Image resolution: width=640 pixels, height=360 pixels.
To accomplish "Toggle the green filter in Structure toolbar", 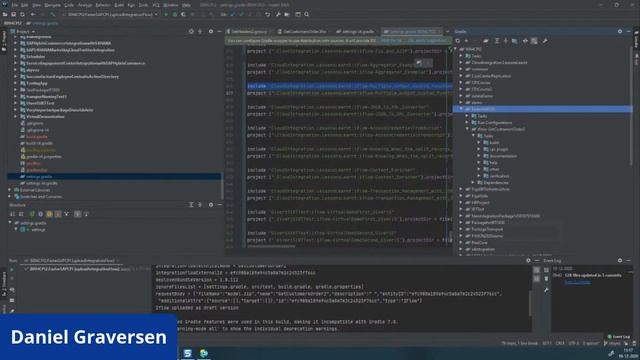I will point(32,214).
